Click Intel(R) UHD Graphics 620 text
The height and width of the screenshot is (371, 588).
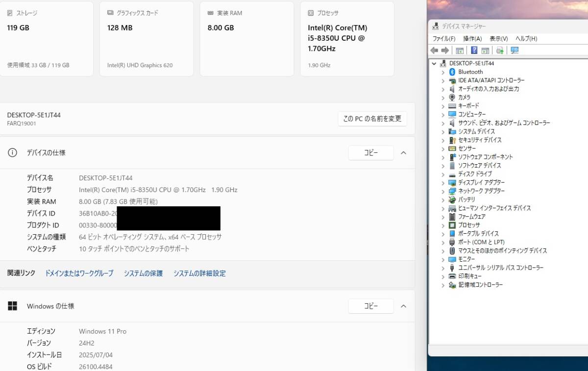click(140, 65)
